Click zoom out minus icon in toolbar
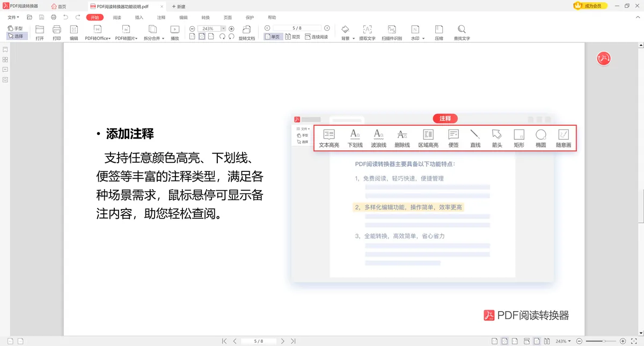Viewport: 644px width, 346px height. tap(192, 28)
